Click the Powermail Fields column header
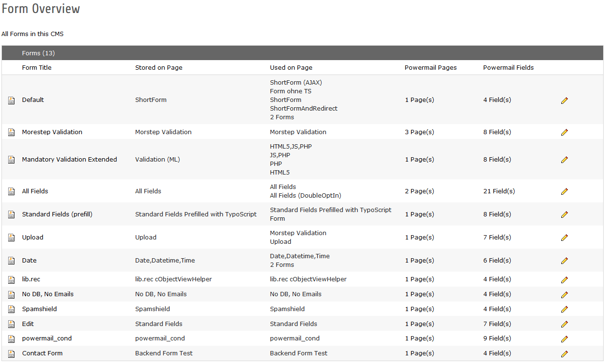 point(508,68)
